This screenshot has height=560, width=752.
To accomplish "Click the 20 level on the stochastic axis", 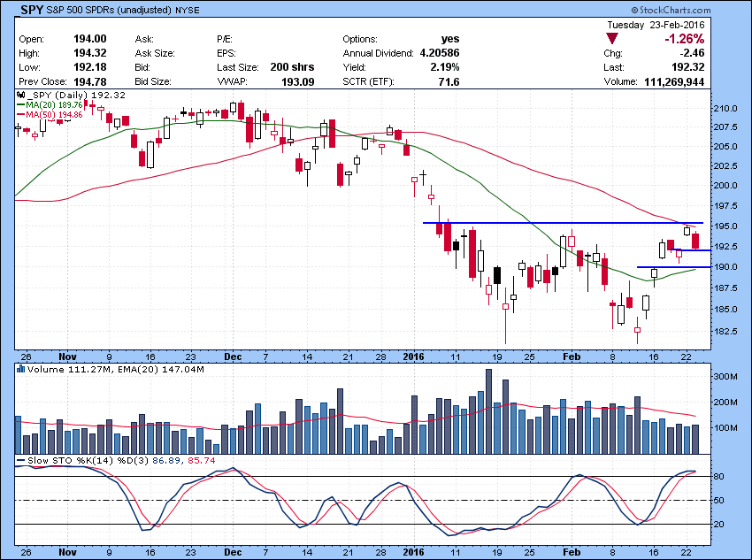I will coord(718,524).
